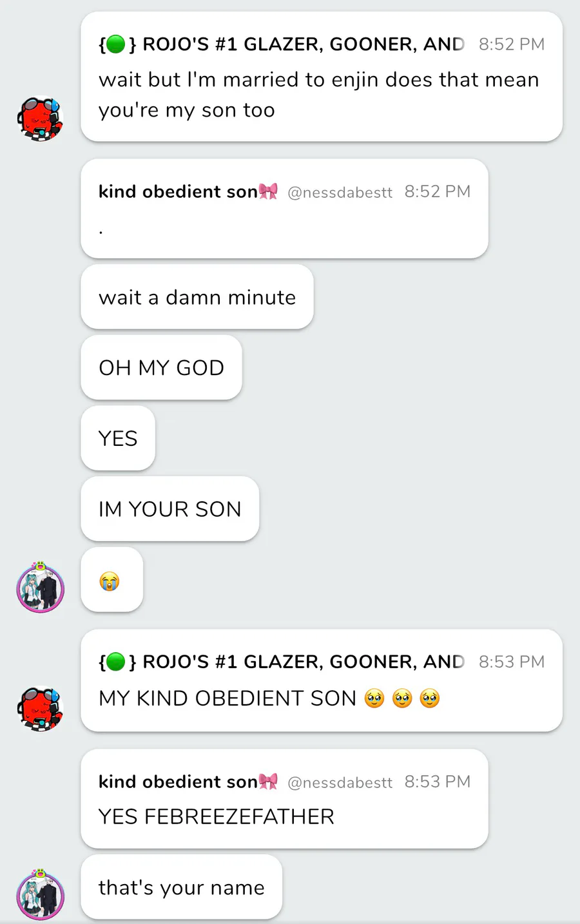Screen dimensions: 580x924
Task: Click the pink ribbon emoji after the first "kind obedient son"
Action: pyautogui.click(x=268, y=191)
